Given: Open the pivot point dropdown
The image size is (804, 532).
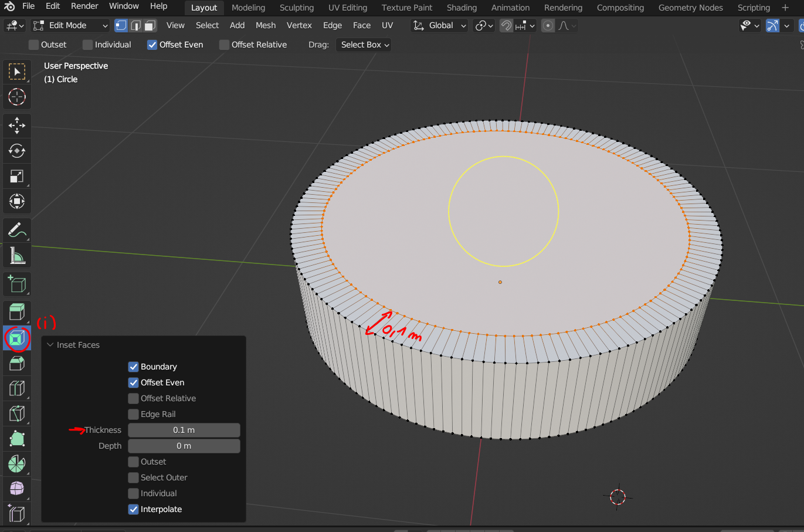Looking at the screenshot, I should click(x=484, y=25).
